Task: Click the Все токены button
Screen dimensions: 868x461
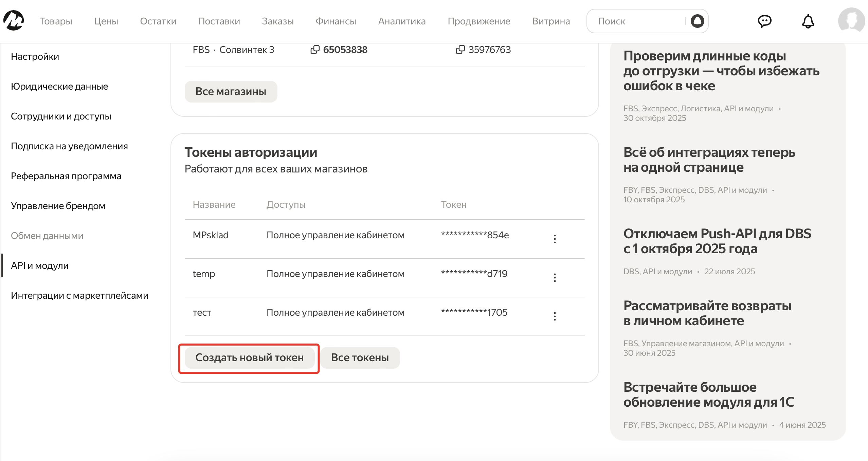Action: (x=360, y=358)
